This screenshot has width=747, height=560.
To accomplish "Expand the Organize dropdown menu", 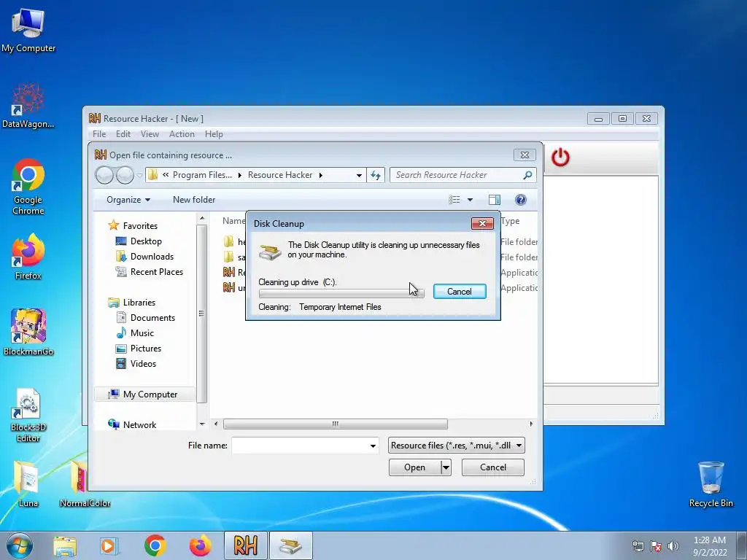I will click(128, 200).
